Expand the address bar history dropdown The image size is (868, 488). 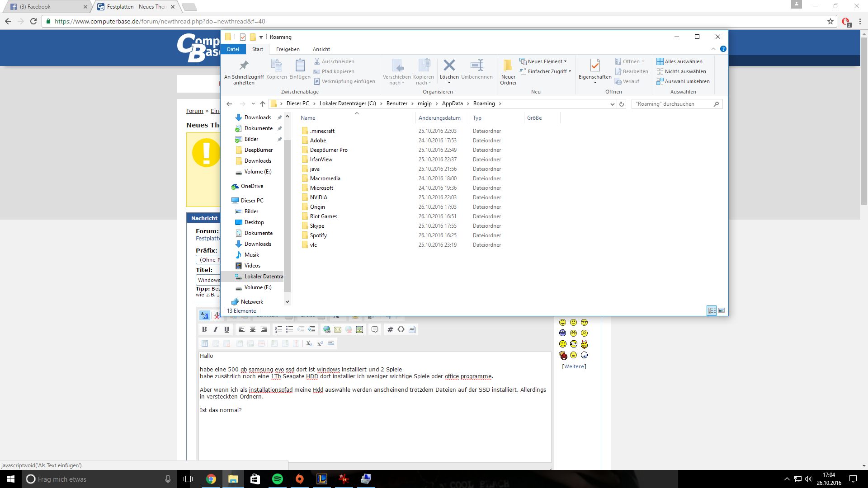coord(612,104)
